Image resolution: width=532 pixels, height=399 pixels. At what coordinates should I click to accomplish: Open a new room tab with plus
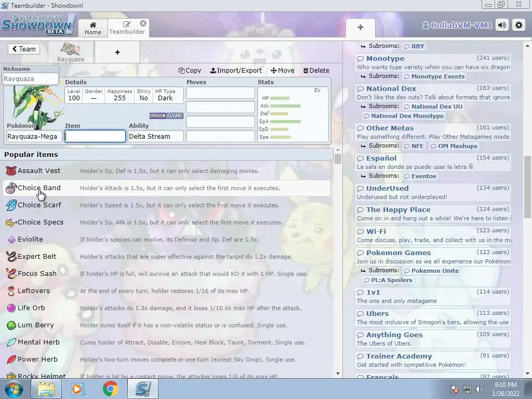pyautogui.click(x=361, y=28)
